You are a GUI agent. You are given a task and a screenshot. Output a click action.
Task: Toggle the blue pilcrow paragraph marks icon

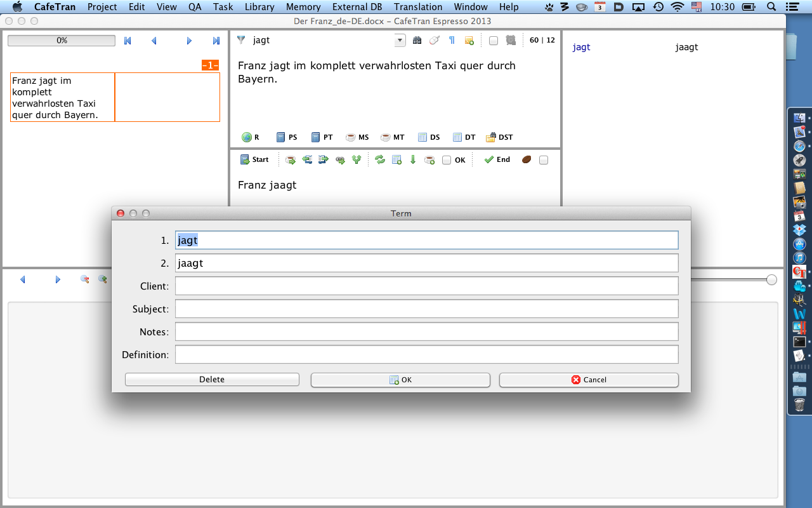[x=452, y=41]
